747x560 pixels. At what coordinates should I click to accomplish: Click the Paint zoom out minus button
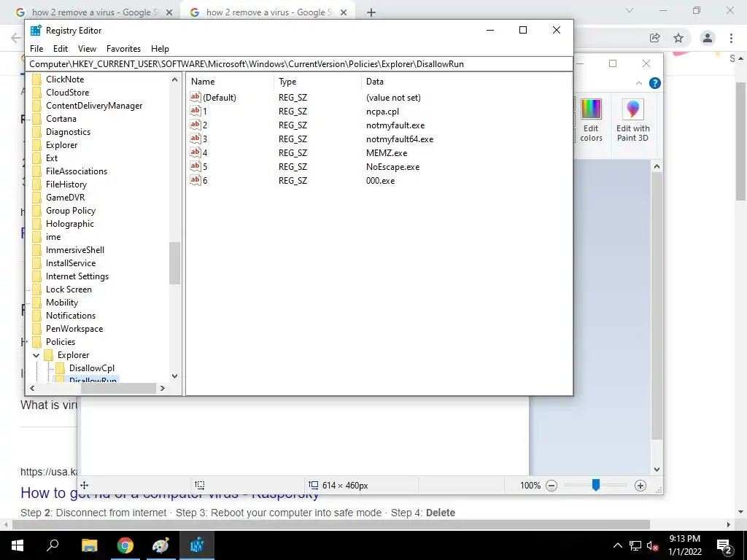coord(551,486)
